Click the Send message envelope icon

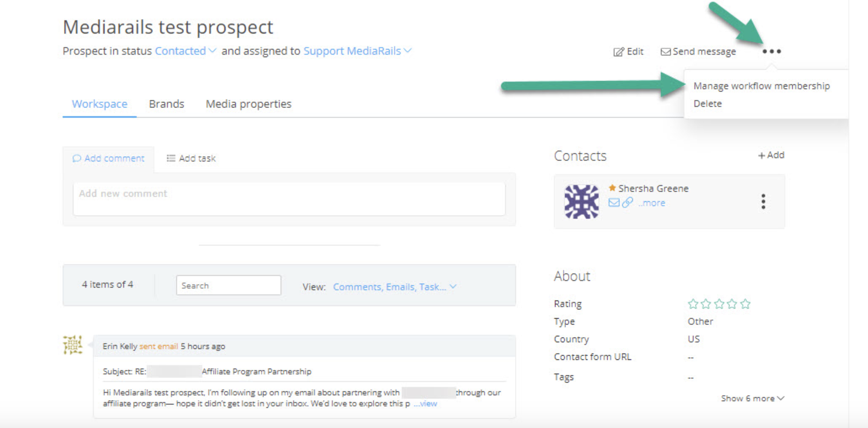pos(665,52)
